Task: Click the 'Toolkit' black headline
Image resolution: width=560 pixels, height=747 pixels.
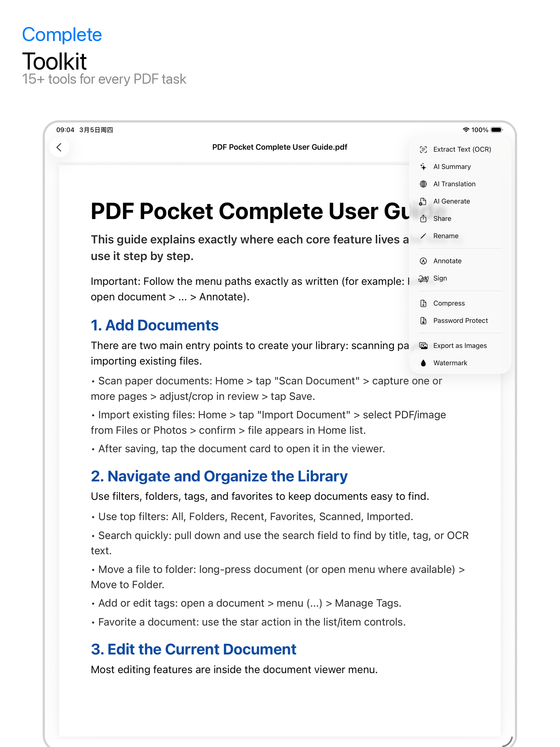Action: pos(54,62)
